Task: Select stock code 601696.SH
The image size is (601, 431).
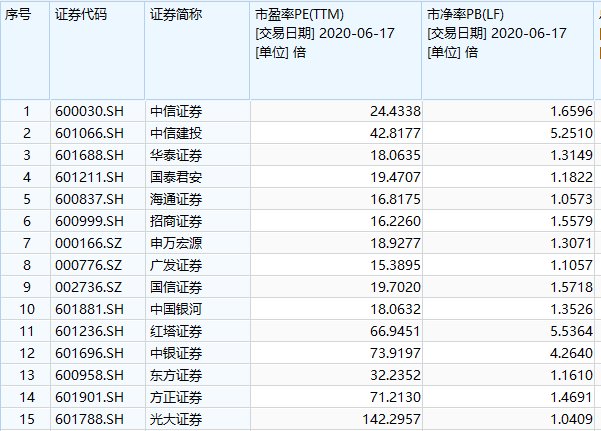Action: coord(89,353)
